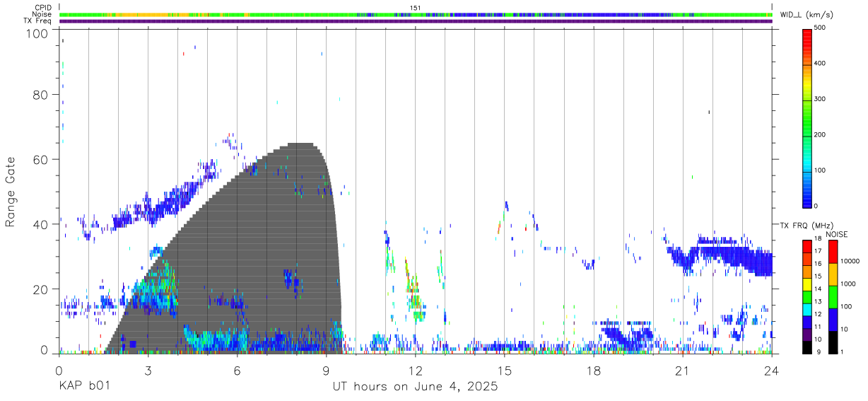Click the x-axis tick label '15'
Screen dimensions: 868x401
(505, 371)
